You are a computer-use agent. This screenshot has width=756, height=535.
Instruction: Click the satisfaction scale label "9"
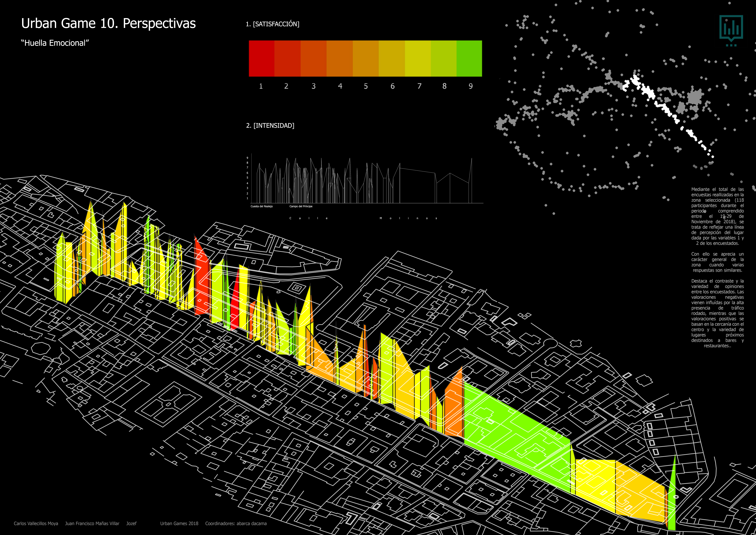click(x=471, y=86)
